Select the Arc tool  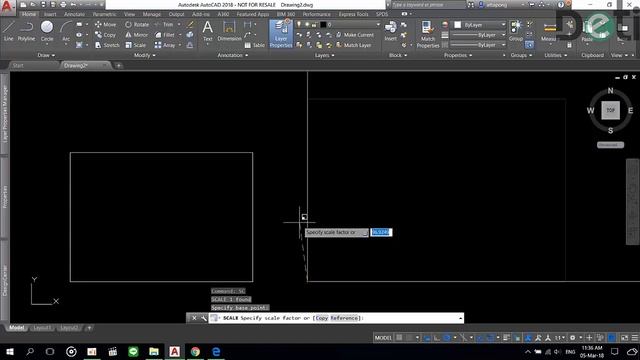pyautogui.click(x=66, y=31)
